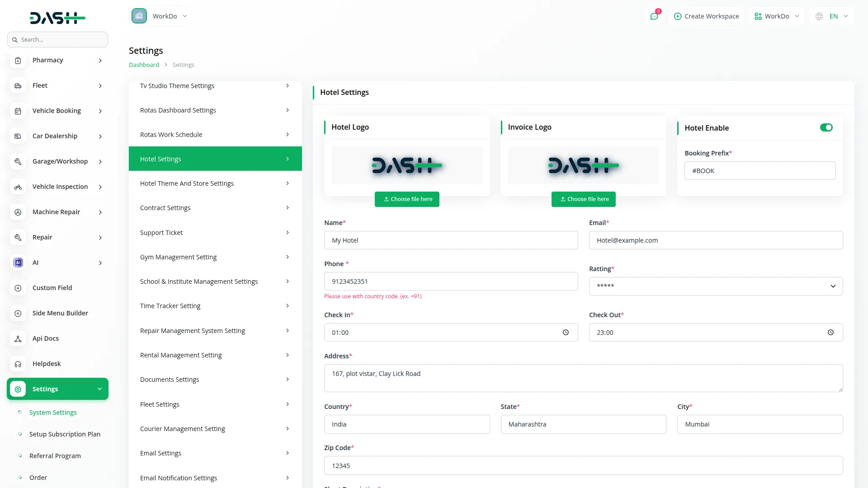The width and height of the screenshot is (868, 488).
Task: Click the Pharmacy sidebar icon
Action: click(x=18, y=60)
